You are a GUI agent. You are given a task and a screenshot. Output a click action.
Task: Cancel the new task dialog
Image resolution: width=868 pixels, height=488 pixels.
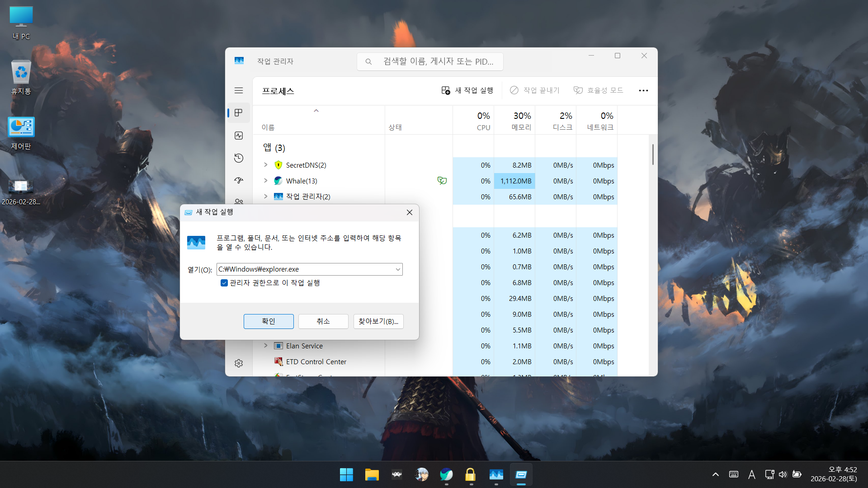point(323,321)
